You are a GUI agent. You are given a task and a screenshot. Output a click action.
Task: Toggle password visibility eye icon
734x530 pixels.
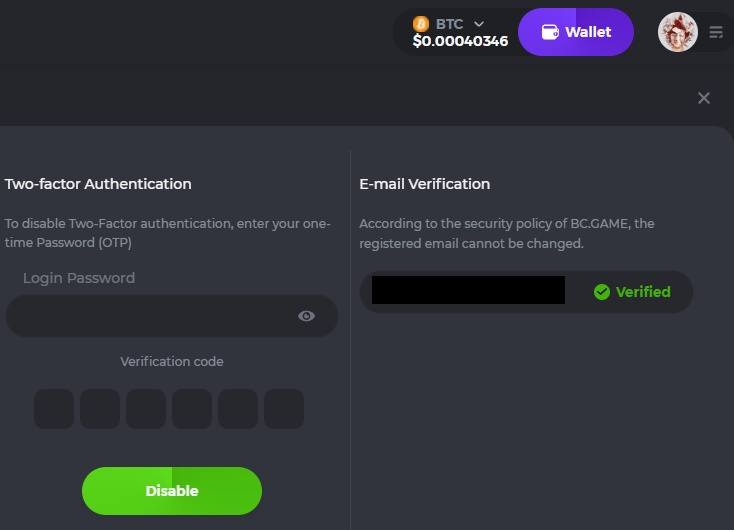tap(307, 316)
